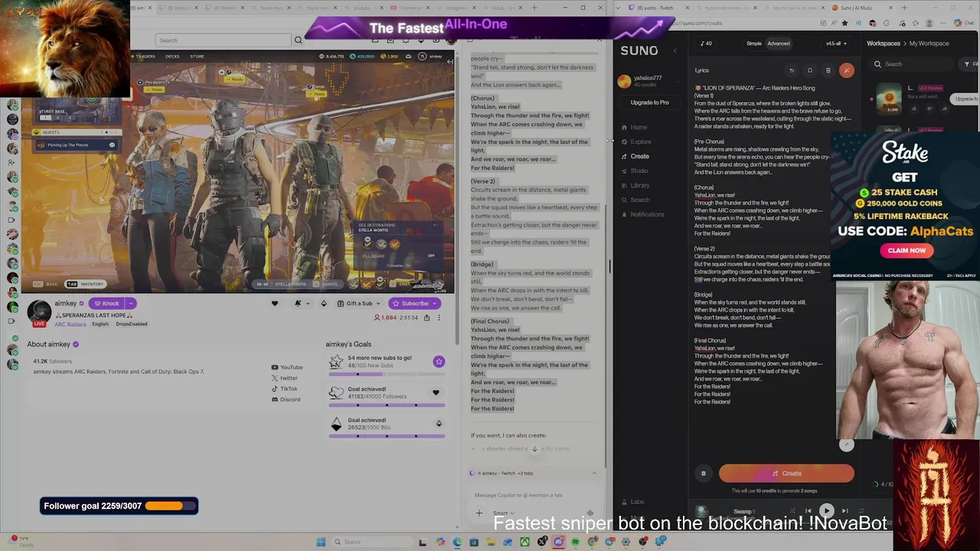Switch to Advanced mode in Suno
This screenshot has height=551, width=980.
(779, 44)
